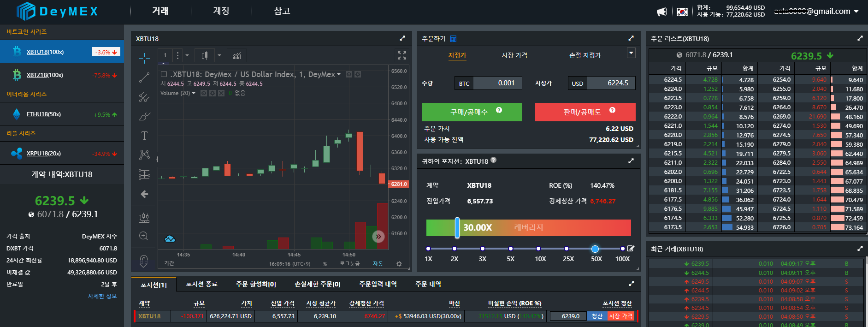The height and width of the screenshot is (327, 868).
Task: Open 자세한 정보 details link
Action: 102,296
